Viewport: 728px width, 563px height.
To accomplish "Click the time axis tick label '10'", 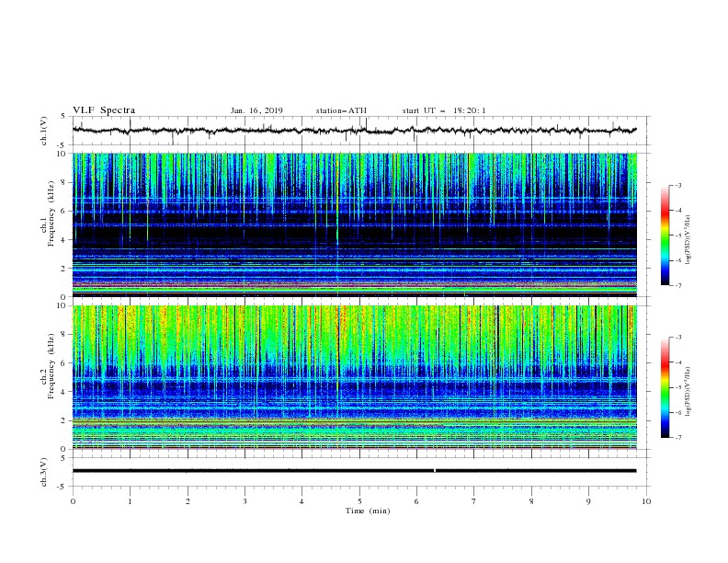I will (646, 501).
